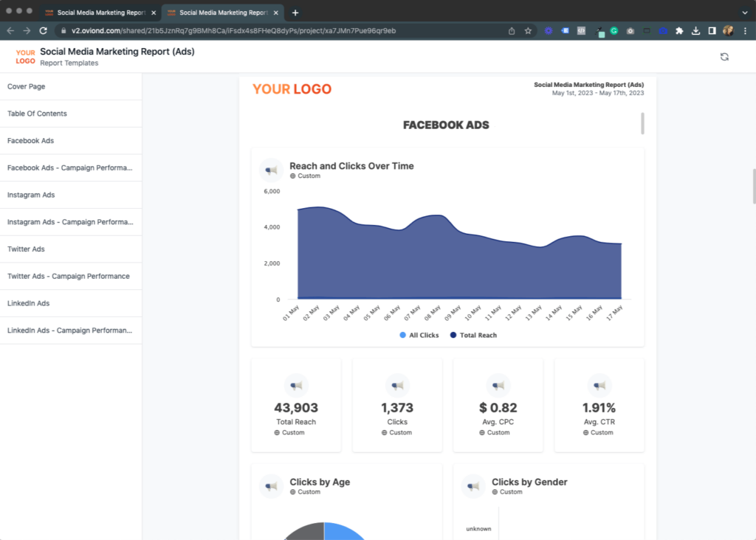Click the browser forward arrow
Viewport: 756px width, 540px height.
coord(27,31)
